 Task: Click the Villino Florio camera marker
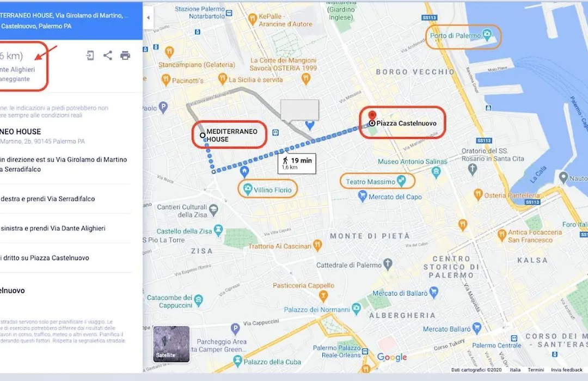click(x=248, y=189)
